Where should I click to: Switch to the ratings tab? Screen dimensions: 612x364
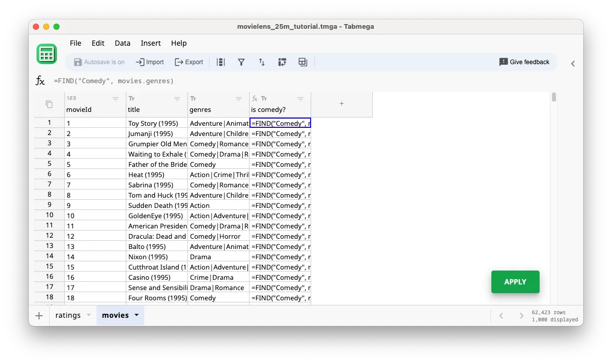click(x=67, y=315)
